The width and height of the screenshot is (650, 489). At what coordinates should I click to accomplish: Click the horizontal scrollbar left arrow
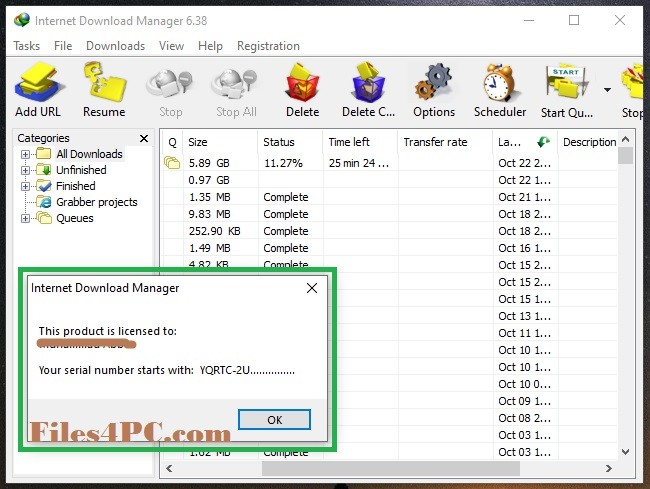(169, 468)
